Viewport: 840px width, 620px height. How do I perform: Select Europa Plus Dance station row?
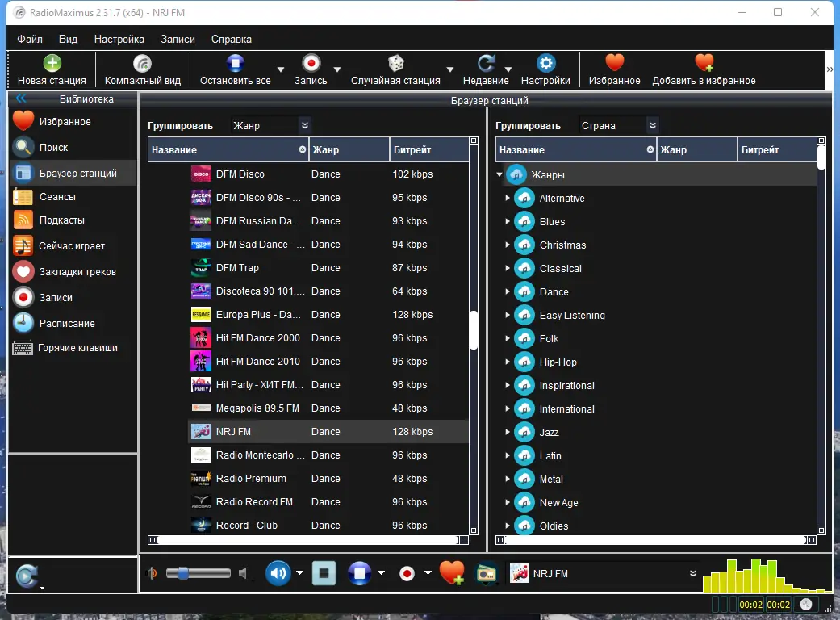click(x=328, y=315)
